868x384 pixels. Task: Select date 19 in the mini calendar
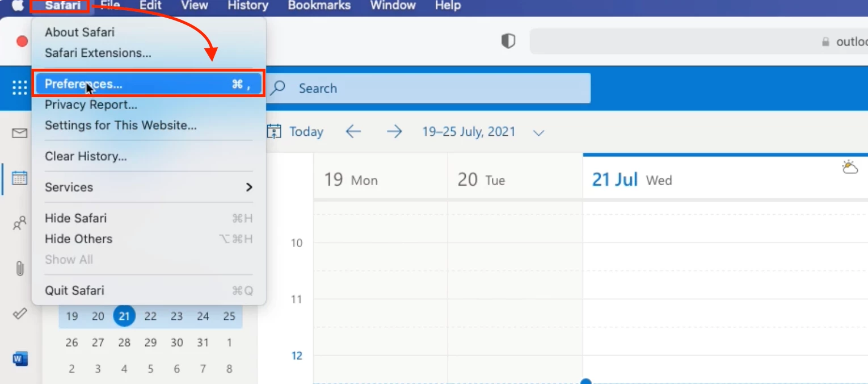pos(71,316)
